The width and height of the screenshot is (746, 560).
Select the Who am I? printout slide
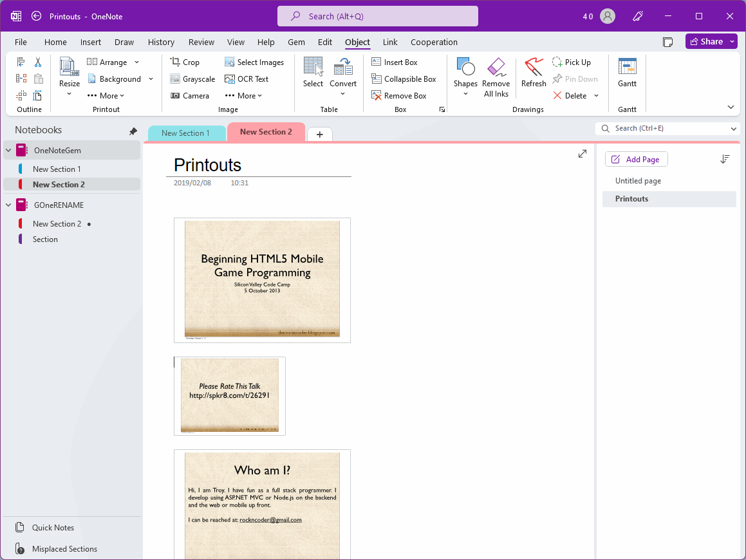[x=262, y=505]
